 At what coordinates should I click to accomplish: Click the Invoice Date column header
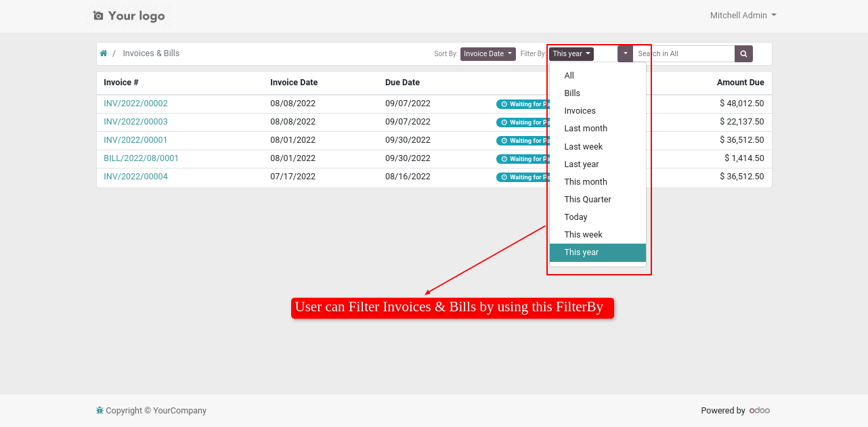click(294, 83)
